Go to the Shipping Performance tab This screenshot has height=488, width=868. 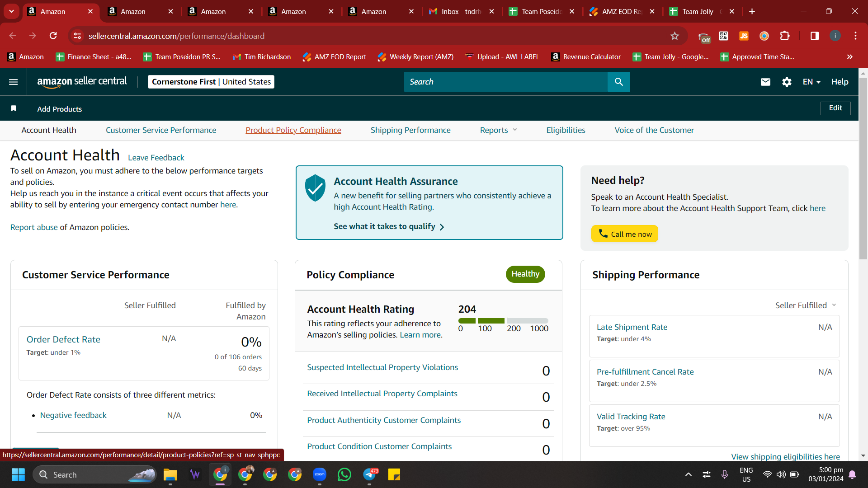pos(410,130)
